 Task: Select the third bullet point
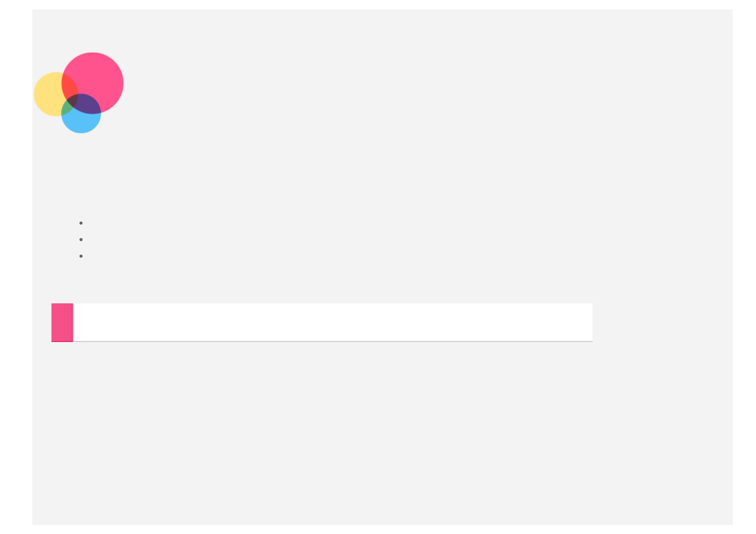pyautogui.click(x=81, y=256)
